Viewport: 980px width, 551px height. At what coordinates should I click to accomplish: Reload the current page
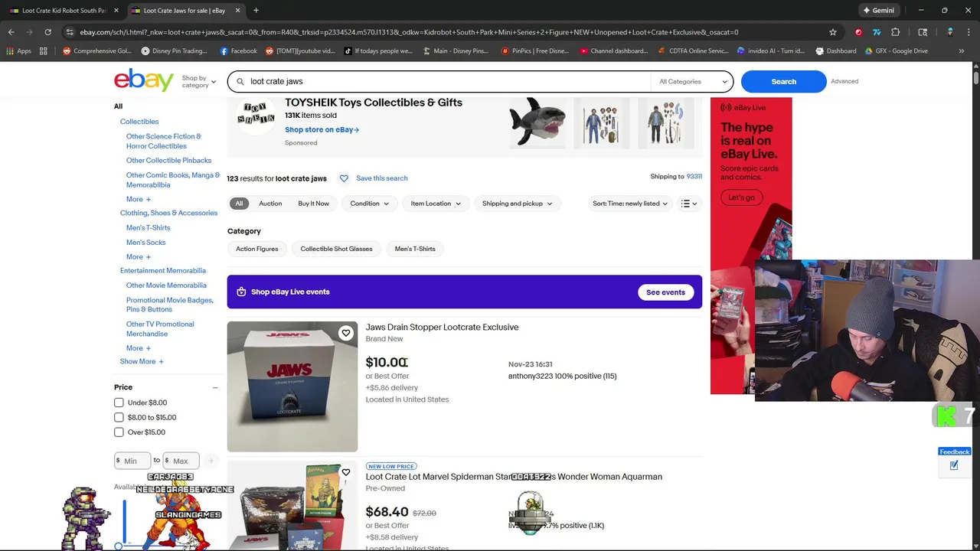[47, 32]
